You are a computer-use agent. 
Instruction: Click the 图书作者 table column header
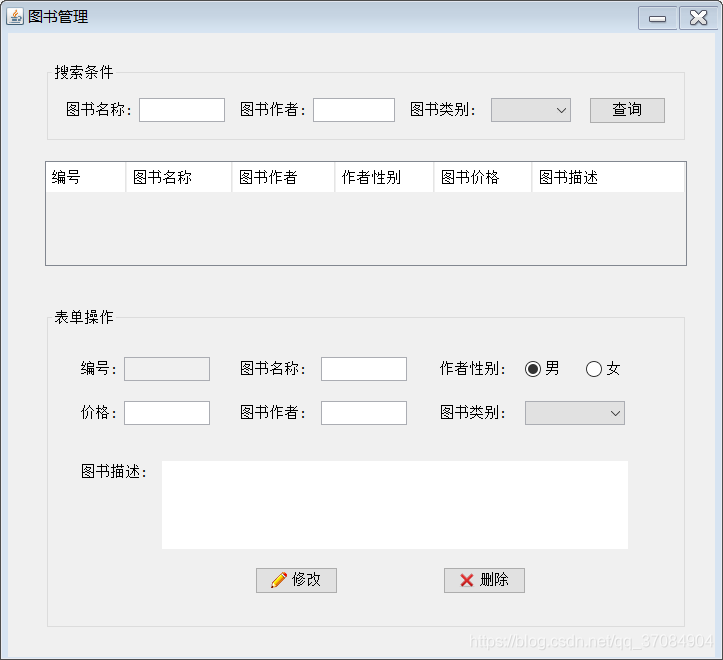coord(283,177)
